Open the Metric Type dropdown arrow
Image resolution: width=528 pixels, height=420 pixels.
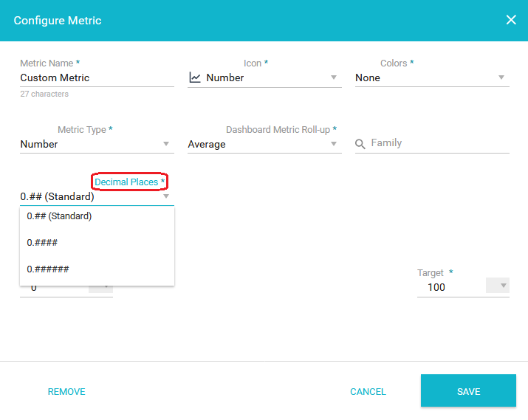click(166, 144)
